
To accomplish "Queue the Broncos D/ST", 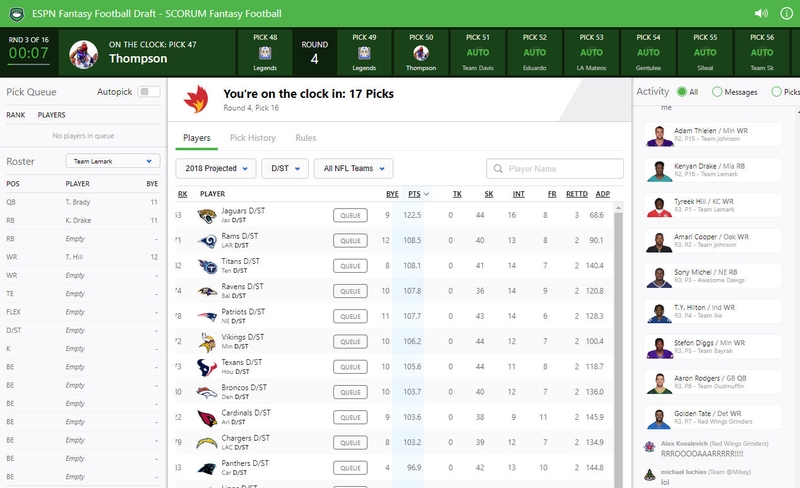I will point(351,392).
